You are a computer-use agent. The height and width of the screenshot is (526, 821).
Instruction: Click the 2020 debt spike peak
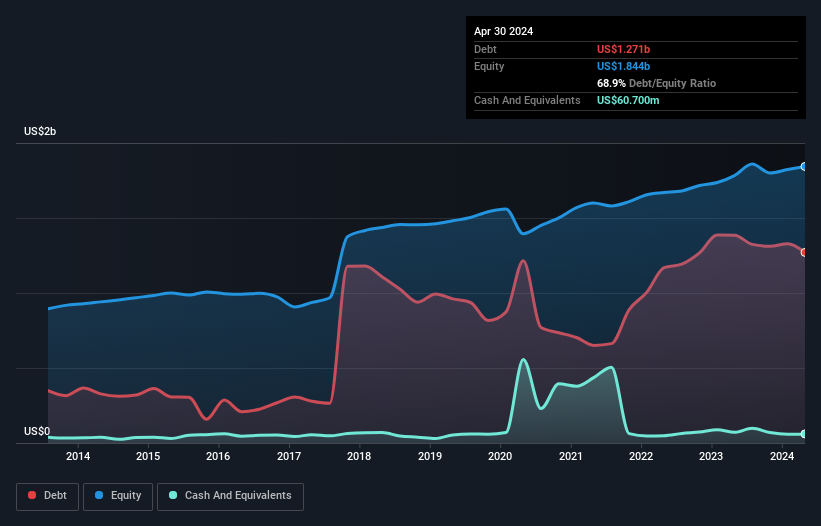pos(523,261)
